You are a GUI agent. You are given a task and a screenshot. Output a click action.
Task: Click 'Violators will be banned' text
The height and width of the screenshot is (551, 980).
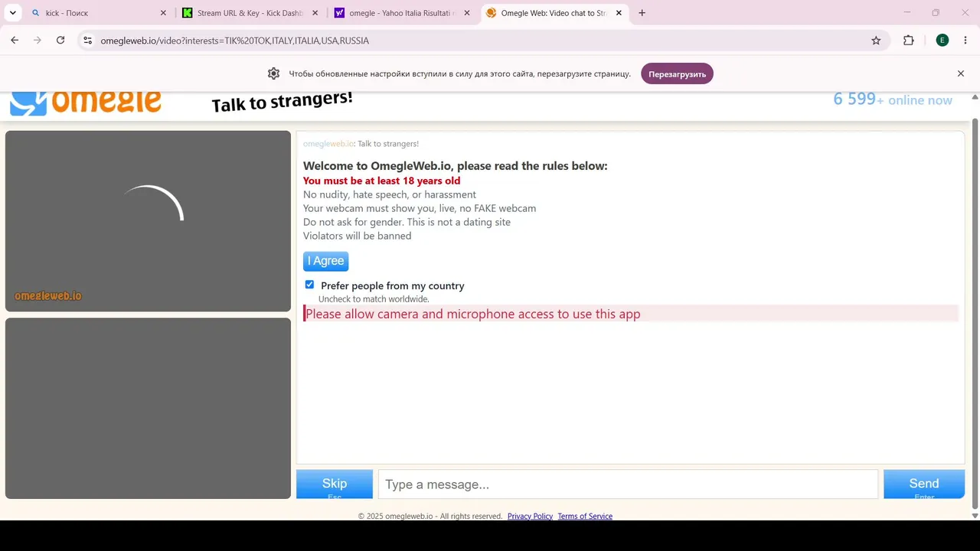357,236
